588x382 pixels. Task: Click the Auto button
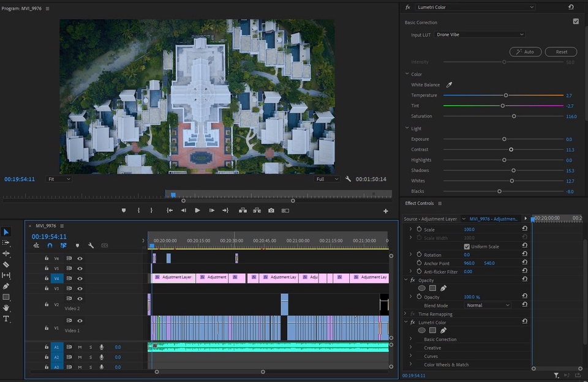click(x=526, y=52)
